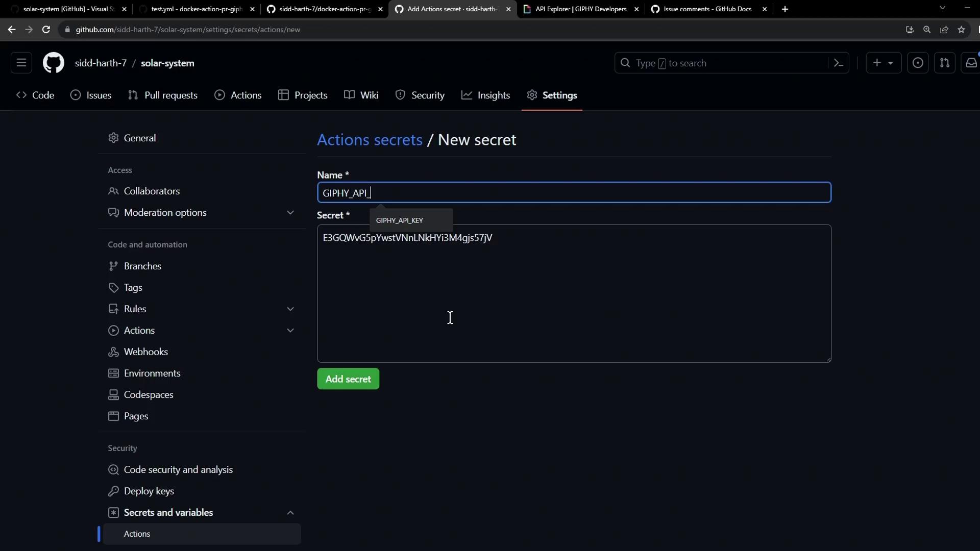The width and height of the screenshot is (980, 551).
Task: Click the GitHub Octocat logo icon
Action: tap(53, 63)
